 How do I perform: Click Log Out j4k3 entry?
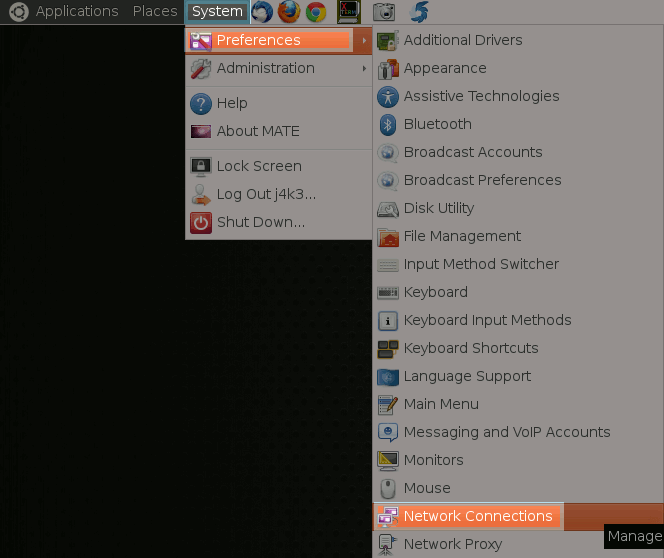265,194
